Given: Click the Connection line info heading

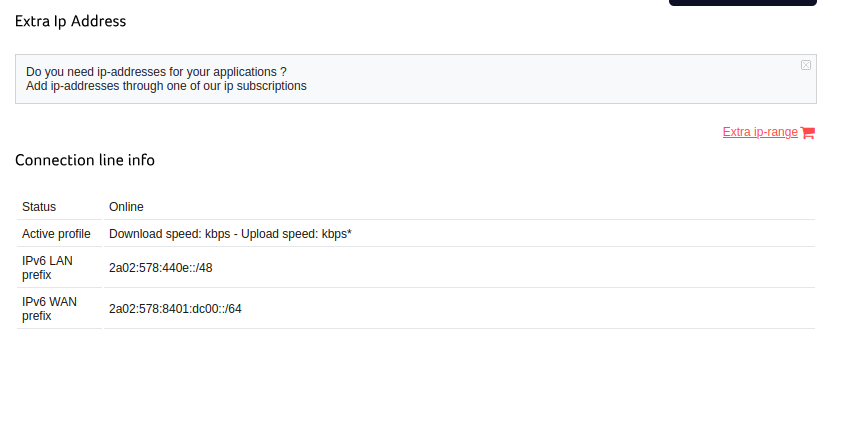Looking at the screenshot, I should (x=85, y=160).
